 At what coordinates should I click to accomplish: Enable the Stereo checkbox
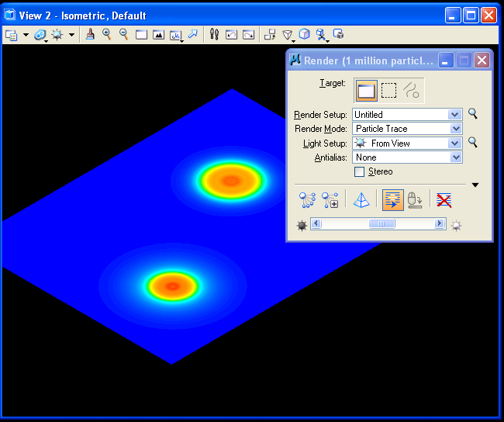[x=359, y=171]
